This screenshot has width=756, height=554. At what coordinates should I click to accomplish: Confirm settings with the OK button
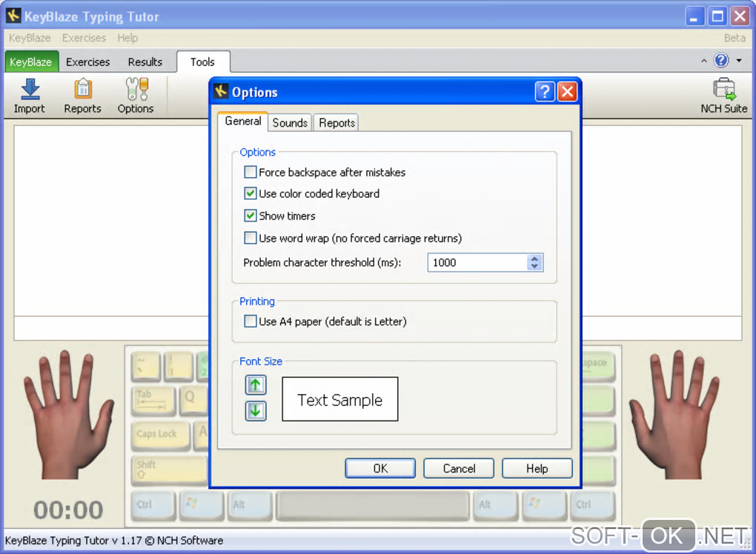pos(380,468)
